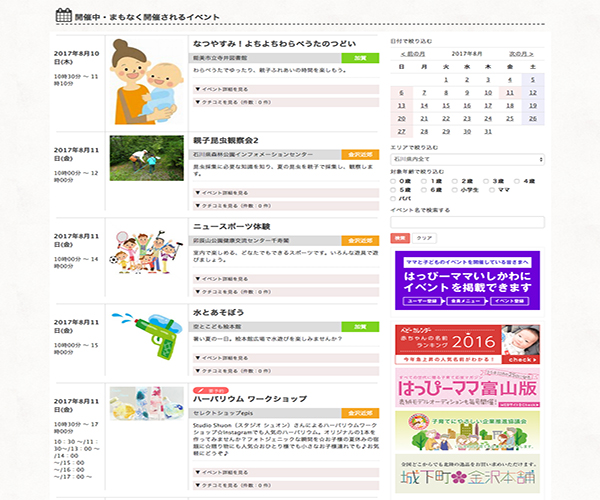The height and width of the screenshot is (500, 600).
Task: Click the event name search input field
Action: pos(467,222)
